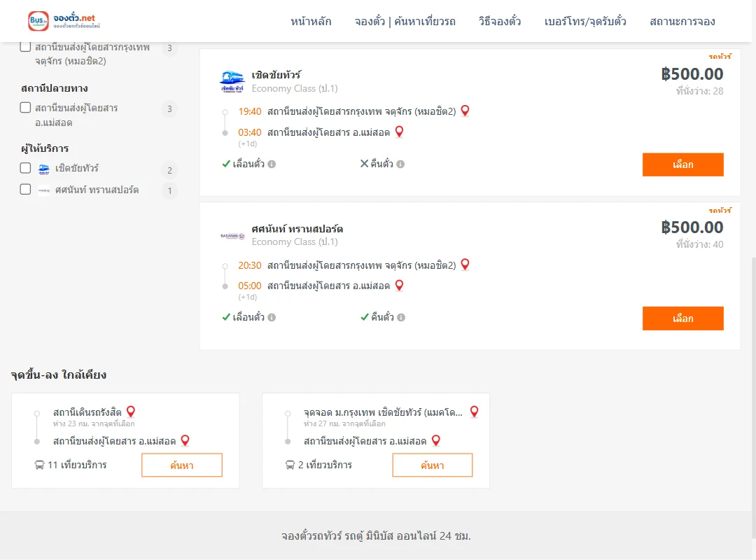756x560 pixels.
Task: Search trips from สถานีเดินรถรังสิต with ค้นหา
Action: [x=182, y=465]
